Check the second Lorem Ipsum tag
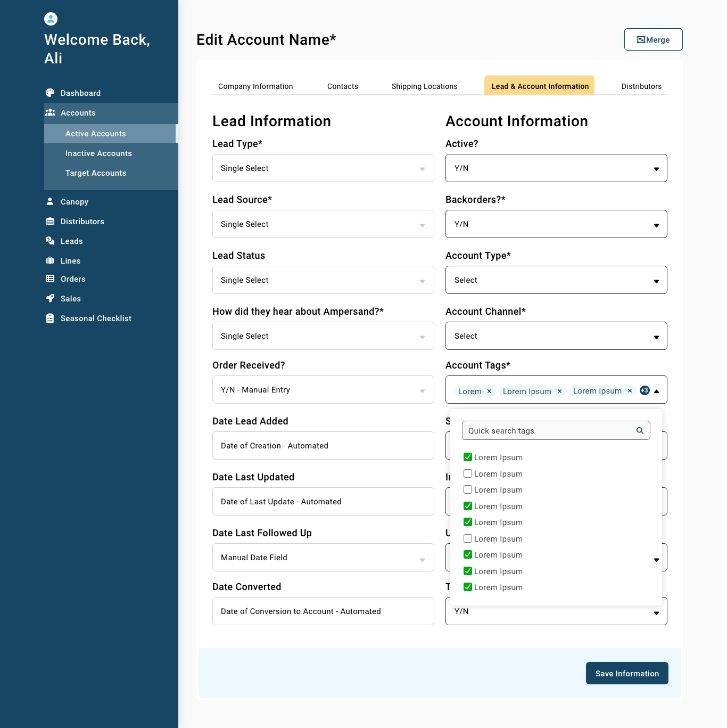Screen dimensions: 727x728 (x=467, y=473)
